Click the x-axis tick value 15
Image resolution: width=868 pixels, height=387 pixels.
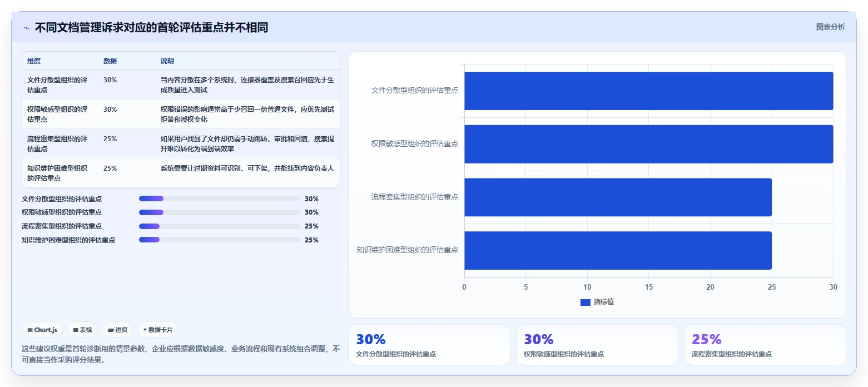pyautogui.click(x=648, y=287)
